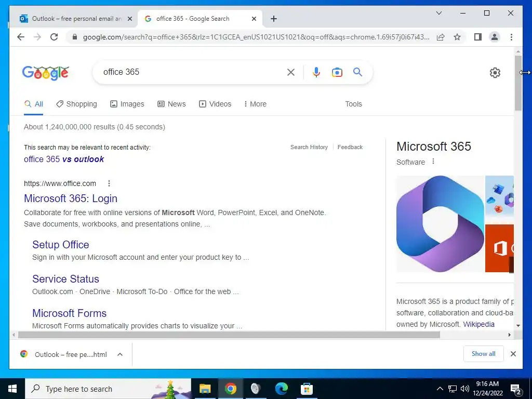Open the Wikipedia link in knowledge panel
This screenshot has width=532, height=399.
click(x=478, y=324)
